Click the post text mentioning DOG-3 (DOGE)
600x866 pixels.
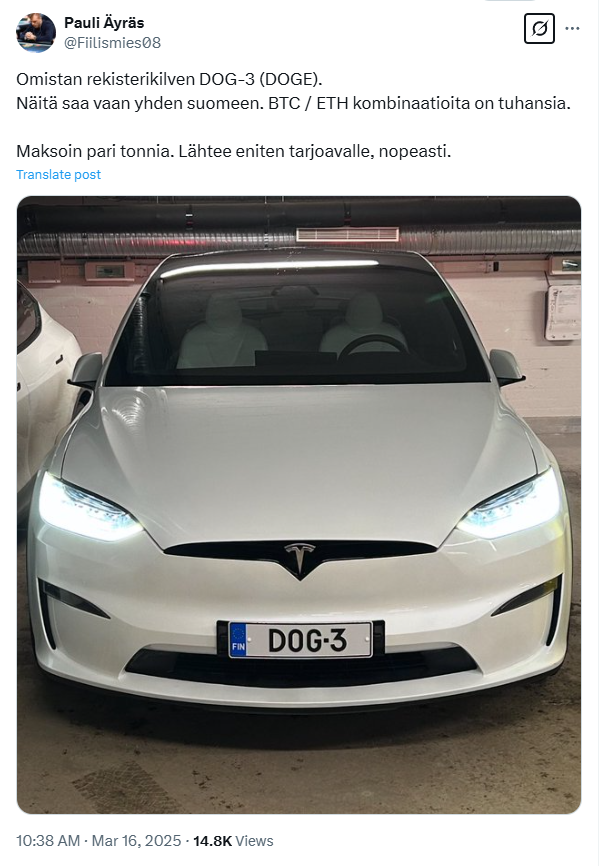[x=169, y=80]
